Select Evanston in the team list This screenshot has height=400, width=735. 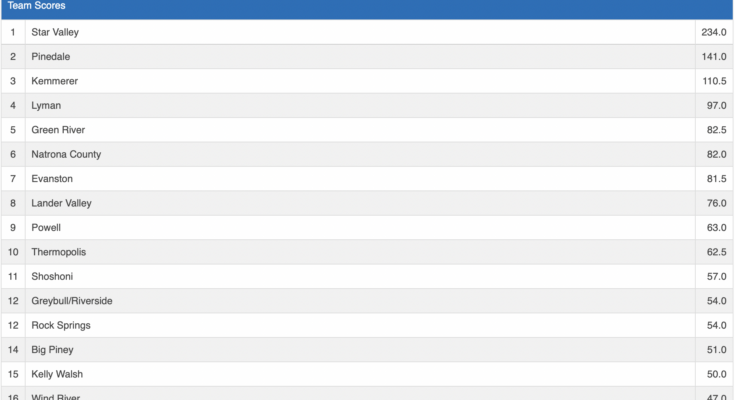52,179
